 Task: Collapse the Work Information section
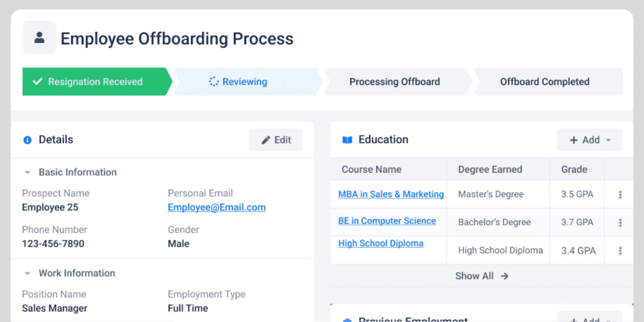pos(28,273)
